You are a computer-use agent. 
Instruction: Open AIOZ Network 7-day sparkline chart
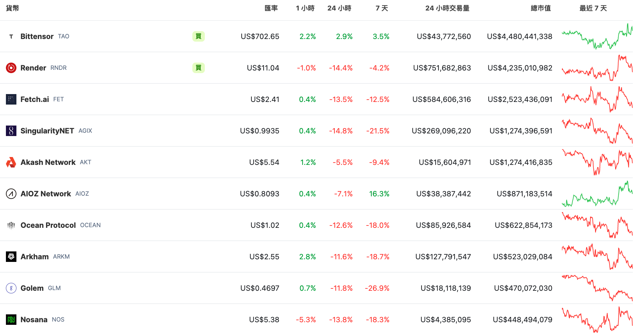click(597, 194)
